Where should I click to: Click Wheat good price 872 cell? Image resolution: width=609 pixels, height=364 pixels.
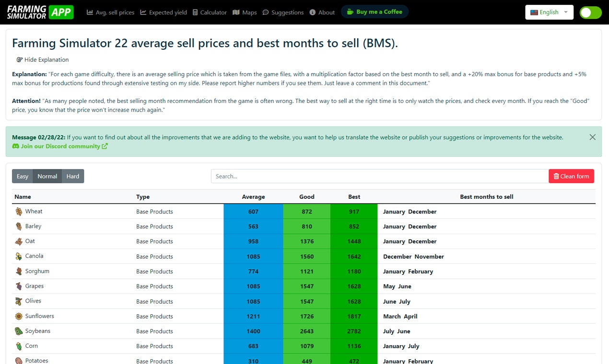[307, 212]
